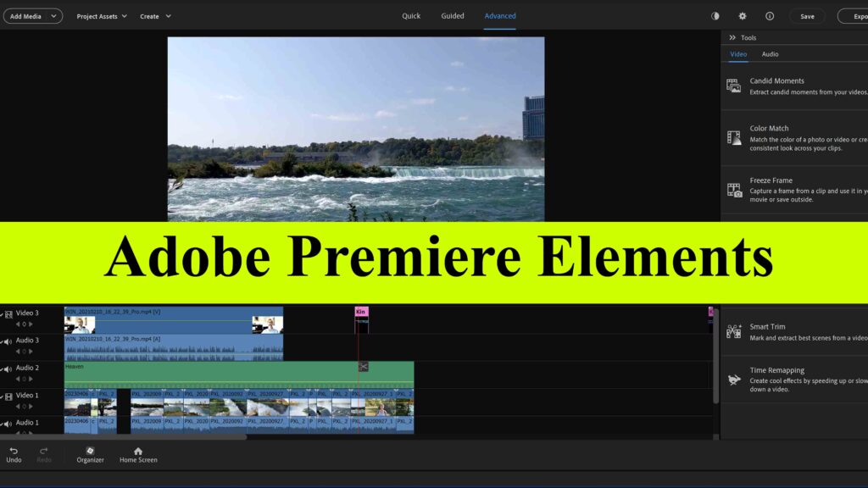Click the Video 3 track type icon
868x488 pixels.
tap(8, 314)
